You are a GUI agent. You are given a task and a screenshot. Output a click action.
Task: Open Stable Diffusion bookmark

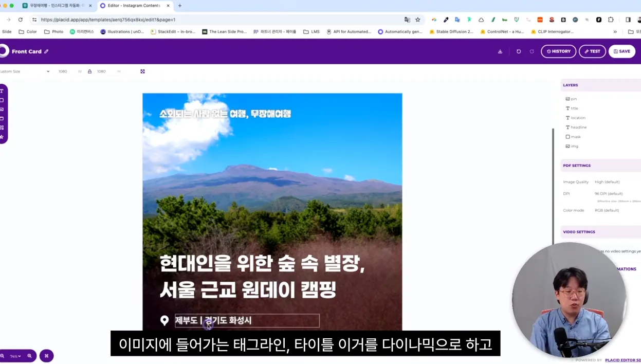[x=451, y=31]
